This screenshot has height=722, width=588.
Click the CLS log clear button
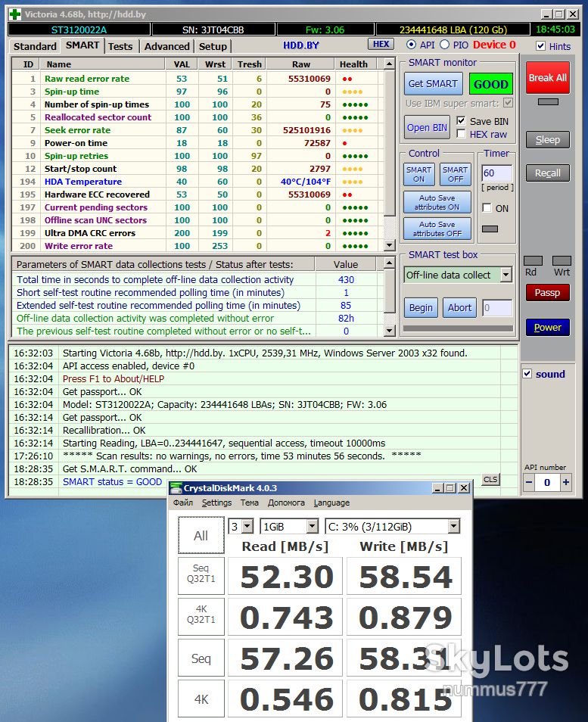pos(490,479)
